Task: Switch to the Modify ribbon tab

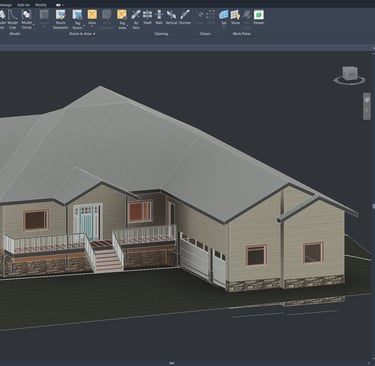Action: click(41, 5)
